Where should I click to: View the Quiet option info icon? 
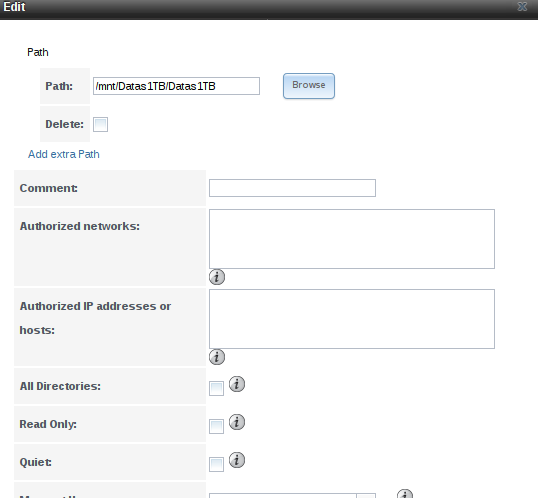click(x=237, y=460)
